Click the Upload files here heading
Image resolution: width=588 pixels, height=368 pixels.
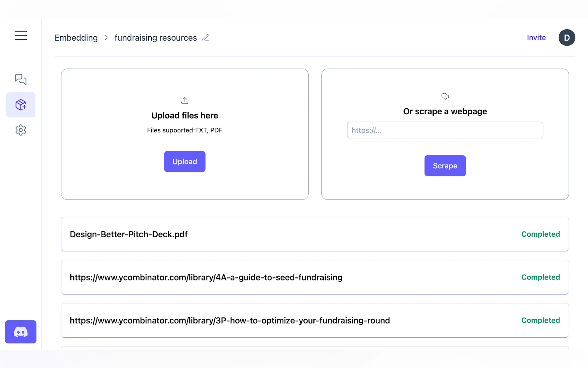pyautogui.click(x=185, y=115)
